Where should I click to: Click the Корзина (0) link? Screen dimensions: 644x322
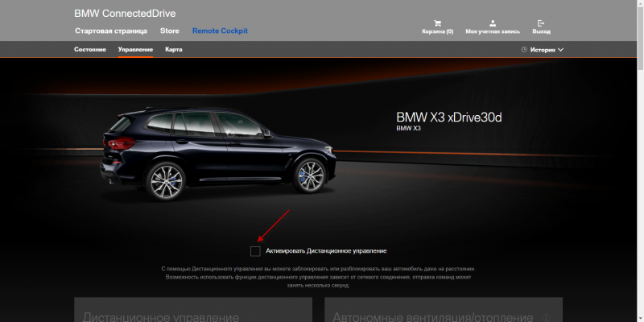[x=438, y=31]
